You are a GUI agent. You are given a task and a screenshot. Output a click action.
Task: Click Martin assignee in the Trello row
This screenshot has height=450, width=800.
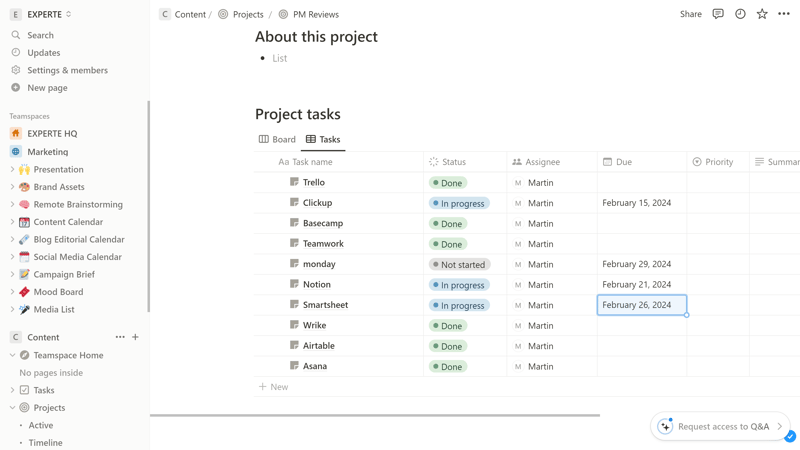(x=534, y=183)
